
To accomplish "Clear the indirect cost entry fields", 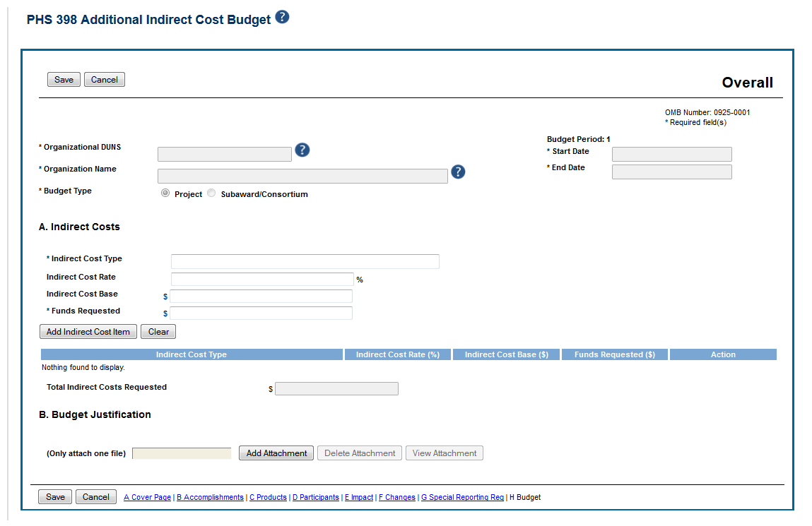I will pos(158,332).
